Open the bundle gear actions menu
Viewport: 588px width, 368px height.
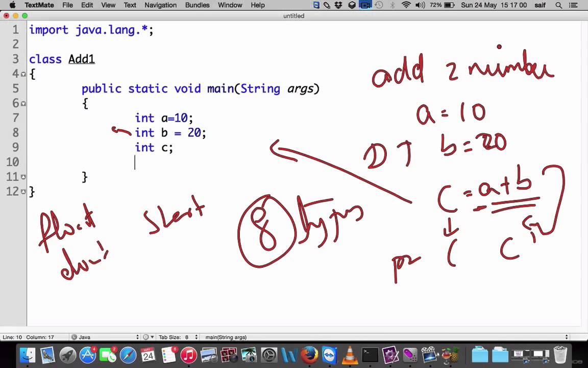click(149, 337)
